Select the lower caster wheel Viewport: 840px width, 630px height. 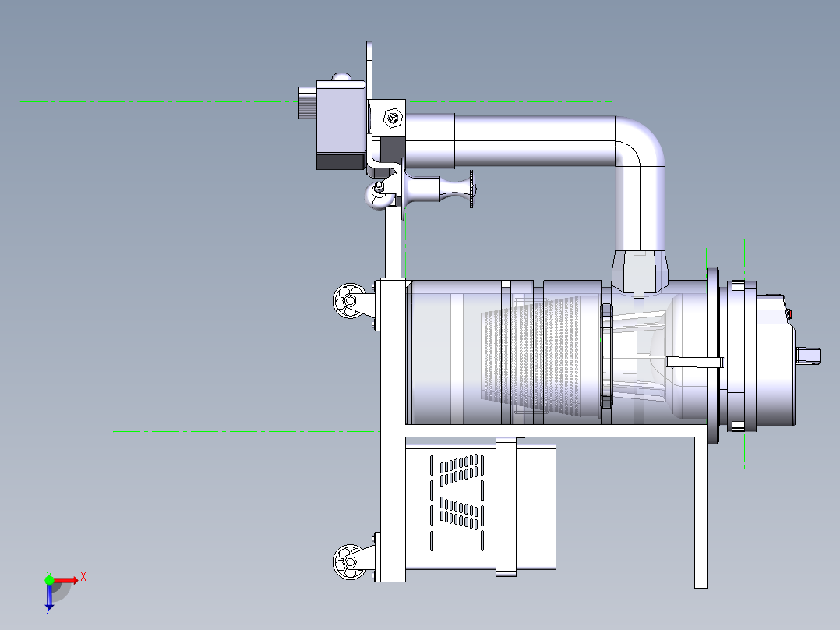pyautogui.click(x=349, y=561)
